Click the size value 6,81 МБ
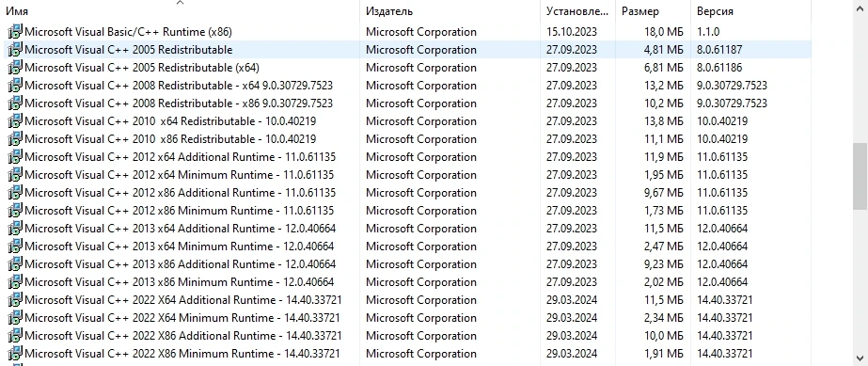 [x=664, y=68]
